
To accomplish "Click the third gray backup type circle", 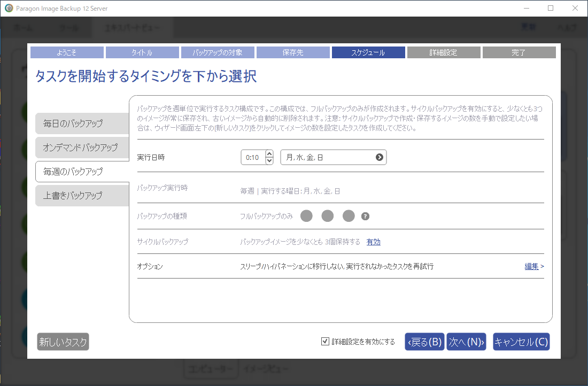I will pyautogui.click(x=349, y=216).
